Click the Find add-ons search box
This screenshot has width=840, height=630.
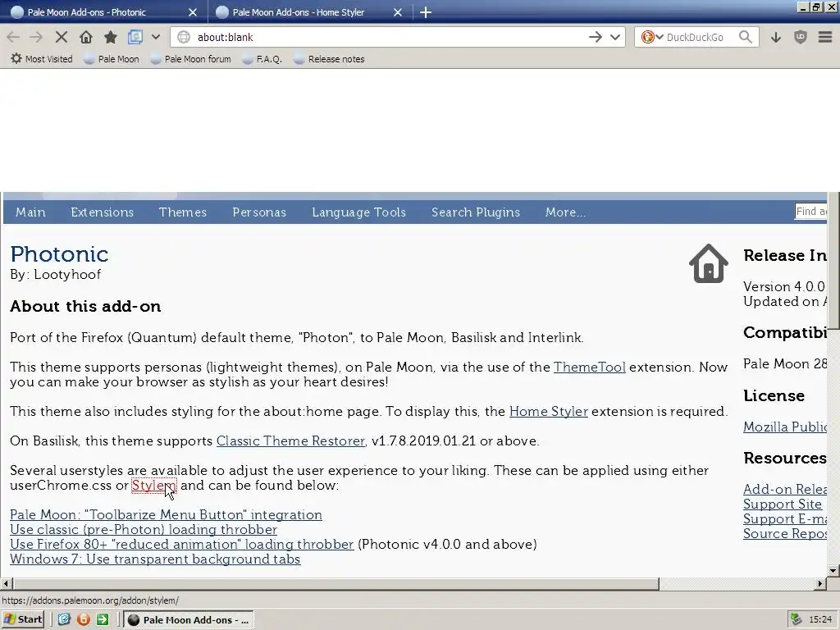(x=810, y=212)
